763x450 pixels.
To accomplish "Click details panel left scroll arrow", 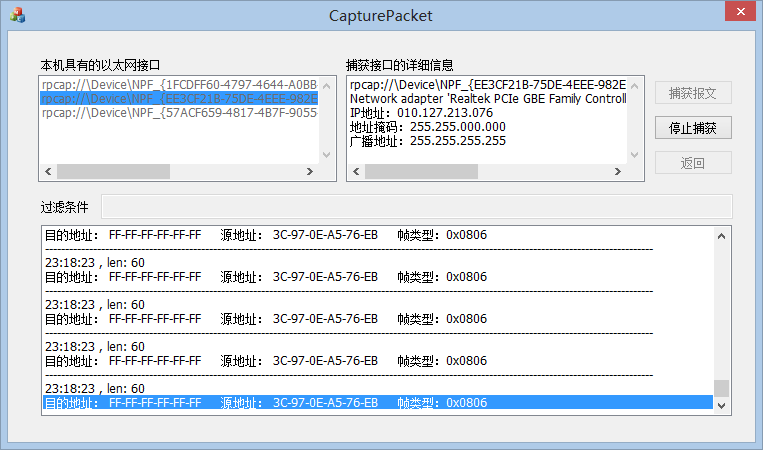I will pyautogui.click(x=356, y=172).
